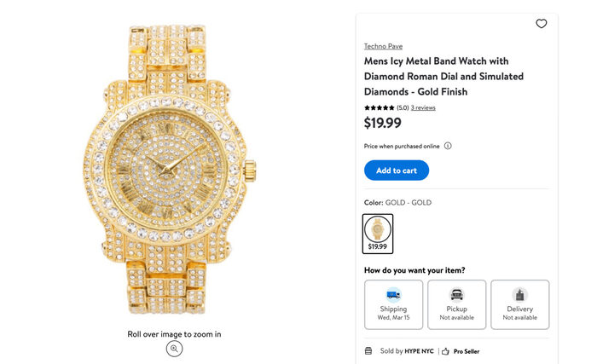Click the Mens Icy Metal Band Watch title
The image size is (597, 364).
tap(443, 76)
